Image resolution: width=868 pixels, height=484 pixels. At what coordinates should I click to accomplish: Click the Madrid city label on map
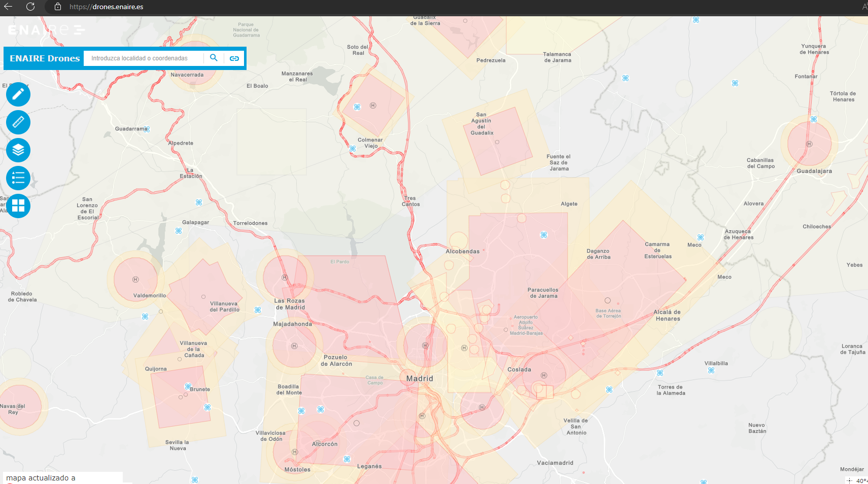coord(420,378)
